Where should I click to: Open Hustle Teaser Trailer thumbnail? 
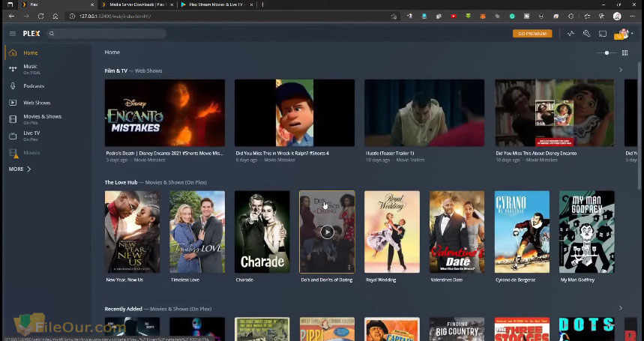pos(424,113)
